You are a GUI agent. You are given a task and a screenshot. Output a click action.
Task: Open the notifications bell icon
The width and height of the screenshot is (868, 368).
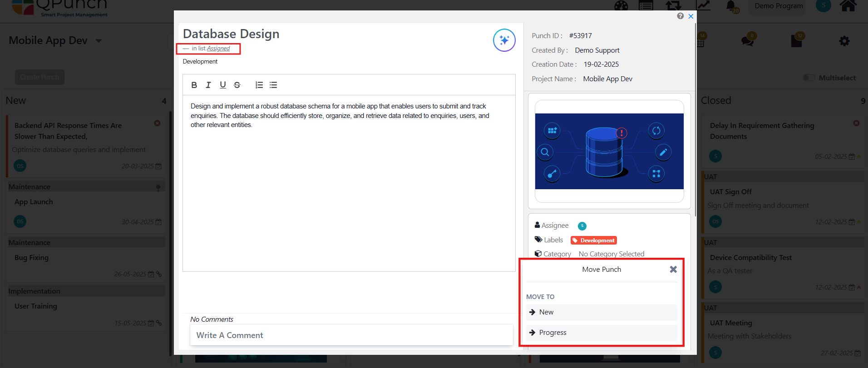tap(731, 6)
